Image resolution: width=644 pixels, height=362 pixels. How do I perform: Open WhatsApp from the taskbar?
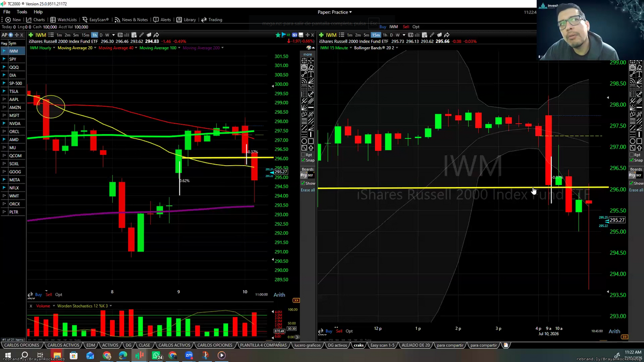pyautogui.click(x=157, y=355)
